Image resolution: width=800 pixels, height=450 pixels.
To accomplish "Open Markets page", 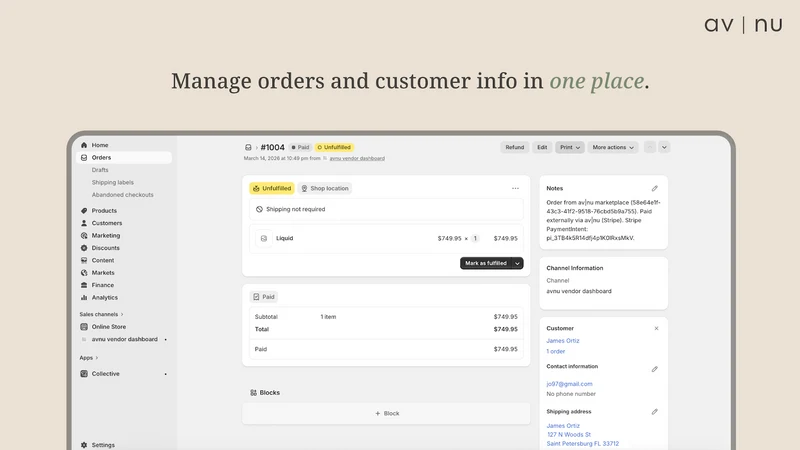I will [103, 272].
